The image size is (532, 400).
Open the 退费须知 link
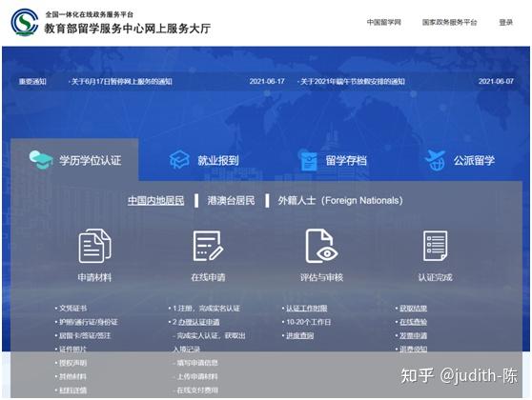(x=413, y=349)
